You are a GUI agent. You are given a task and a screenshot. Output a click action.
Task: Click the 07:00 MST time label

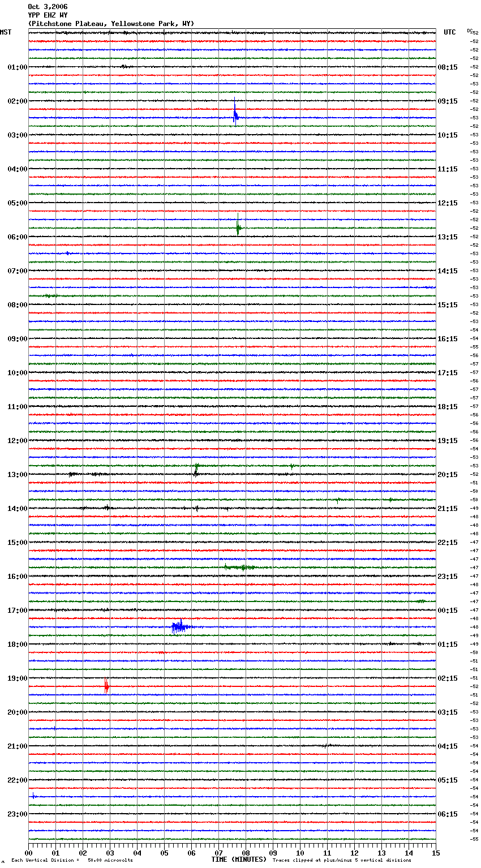point(18,271)
